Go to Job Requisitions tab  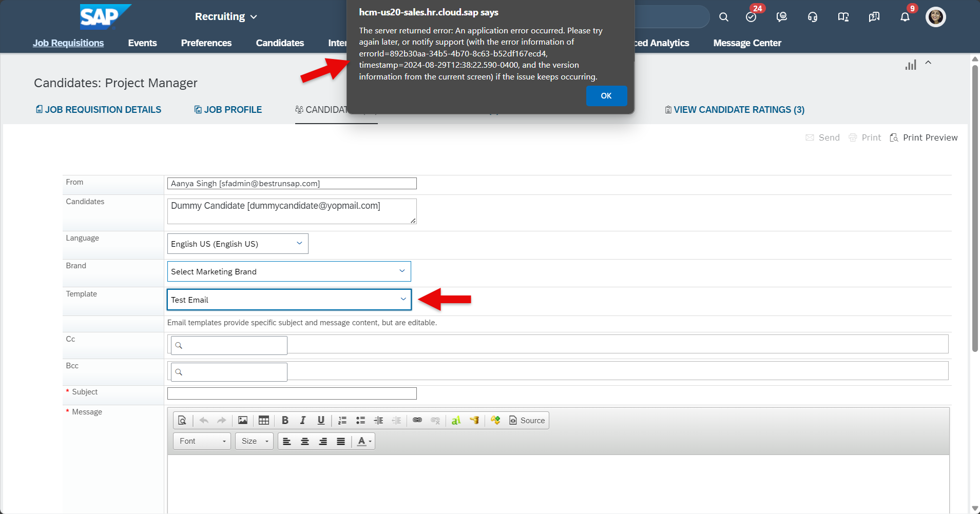click(68, 43)
